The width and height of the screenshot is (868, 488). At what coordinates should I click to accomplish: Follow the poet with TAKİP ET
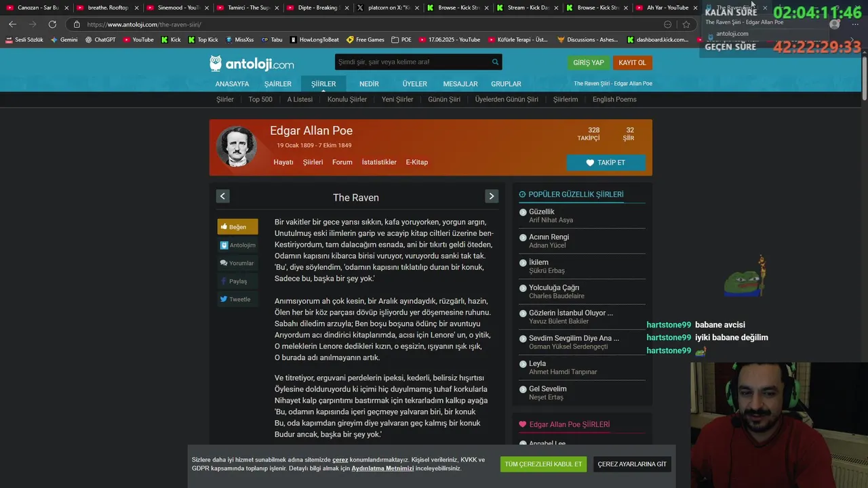606,163
